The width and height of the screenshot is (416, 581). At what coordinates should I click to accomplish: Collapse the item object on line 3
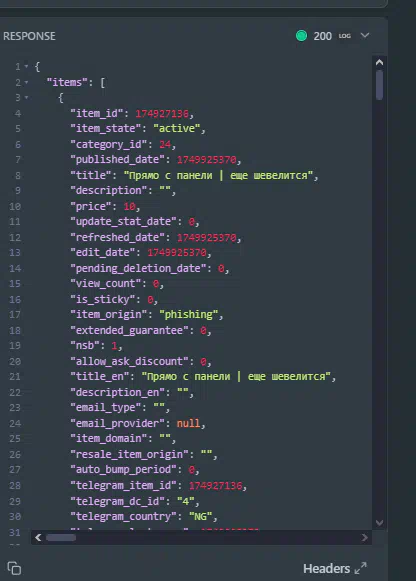[x=26, y=98]
